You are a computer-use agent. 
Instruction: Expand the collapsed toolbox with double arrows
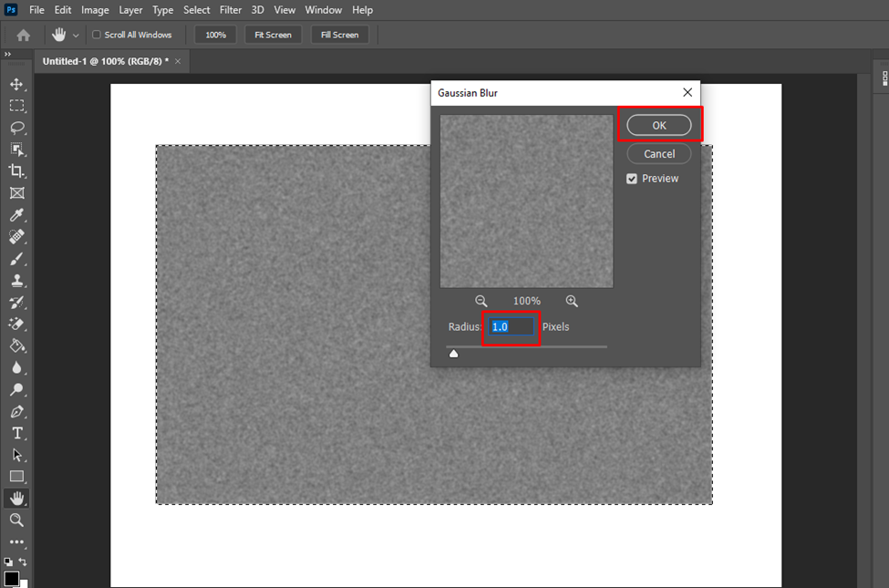tap(7, 54)
